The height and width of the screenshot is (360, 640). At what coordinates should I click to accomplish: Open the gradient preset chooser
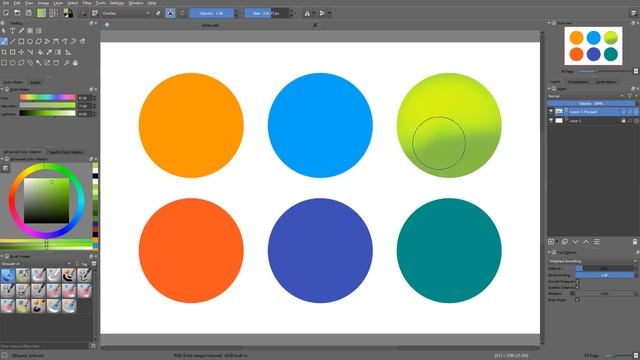pyautogui.click(x=41, y=13)
